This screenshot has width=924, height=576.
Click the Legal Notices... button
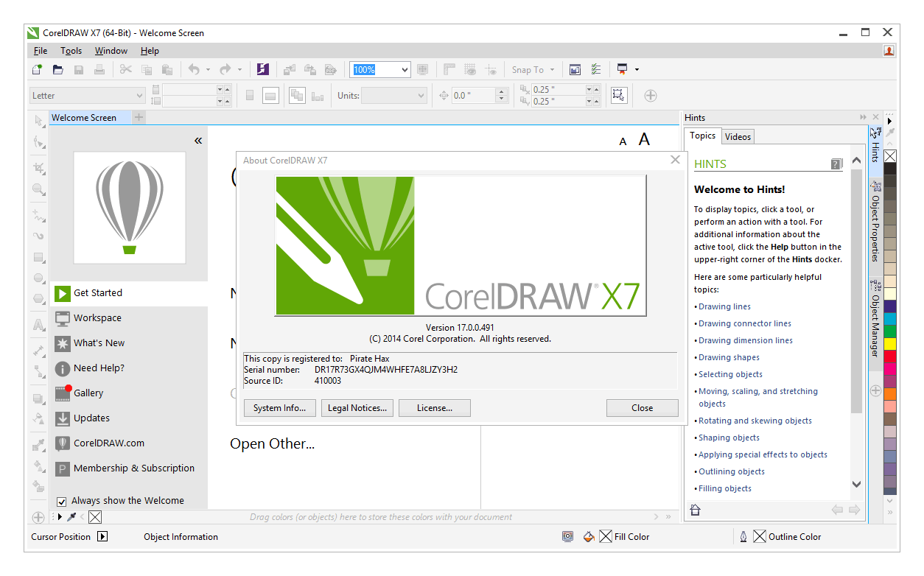tap(357, 408)
